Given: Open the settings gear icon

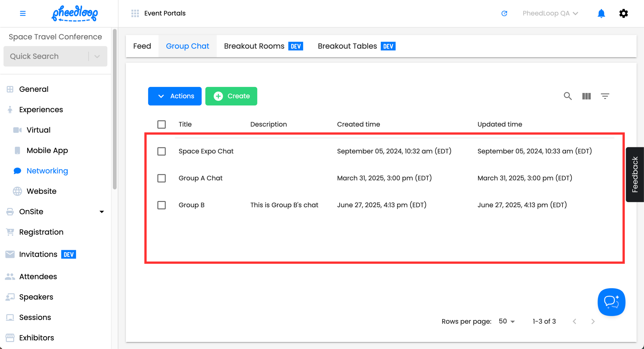Looking at the screenshot, I should click(x=623, y=13).
